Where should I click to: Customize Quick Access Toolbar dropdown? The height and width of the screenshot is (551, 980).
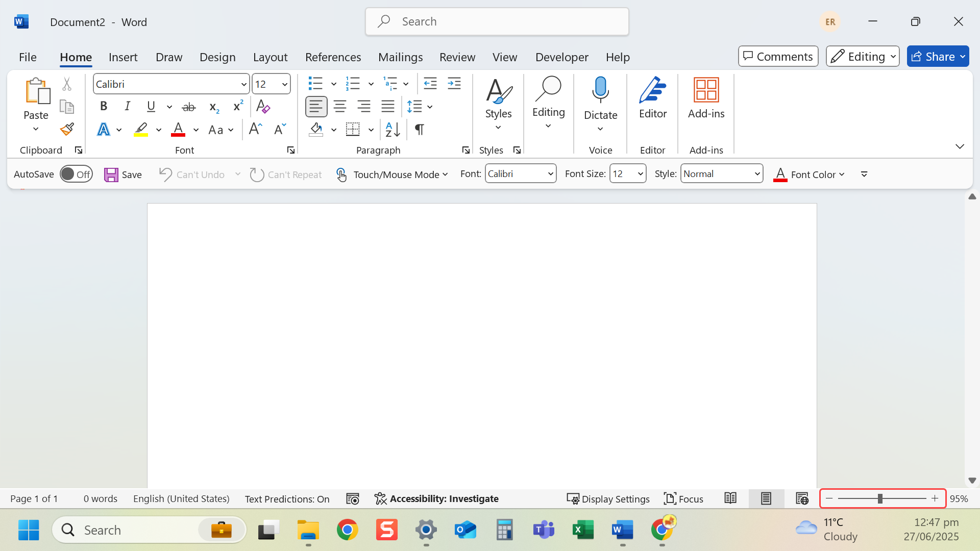click(864, 174)
